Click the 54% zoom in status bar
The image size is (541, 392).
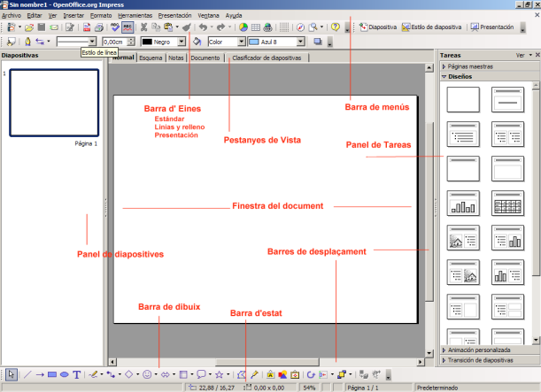[309, 388]
